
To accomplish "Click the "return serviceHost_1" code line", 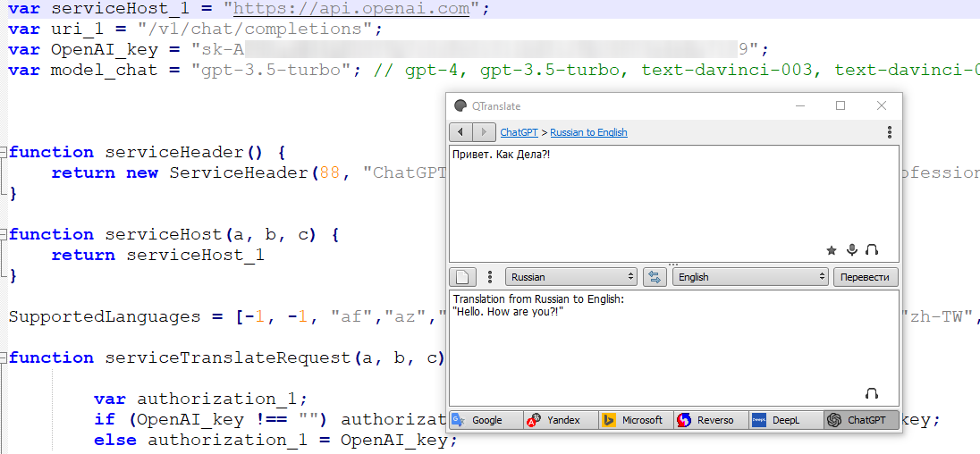I will tap(158, 256).
